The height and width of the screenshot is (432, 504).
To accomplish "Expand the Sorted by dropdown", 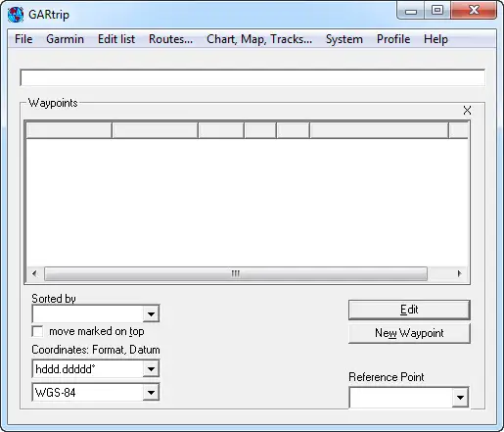I will 151,313.
